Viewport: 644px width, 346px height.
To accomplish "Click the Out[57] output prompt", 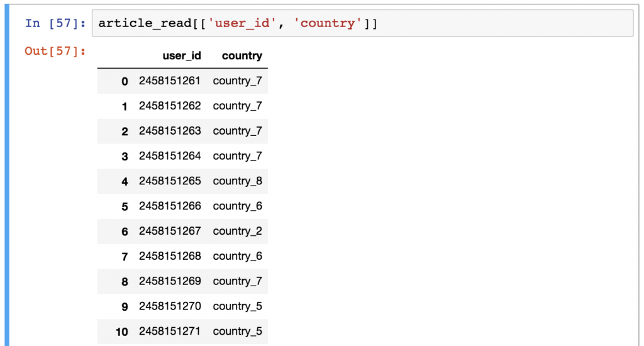I will [55, 51].
